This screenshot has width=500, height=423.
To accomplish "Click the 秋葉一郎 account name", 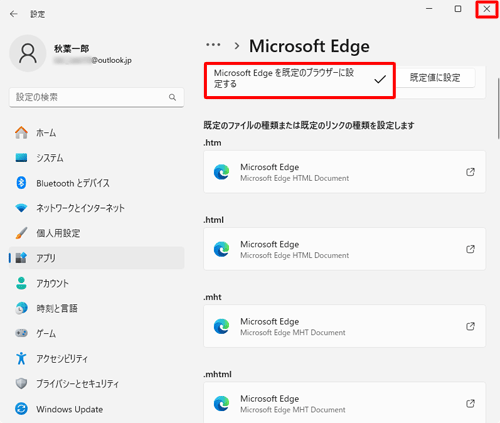I will pyautogui.click(x=72, y=49).
